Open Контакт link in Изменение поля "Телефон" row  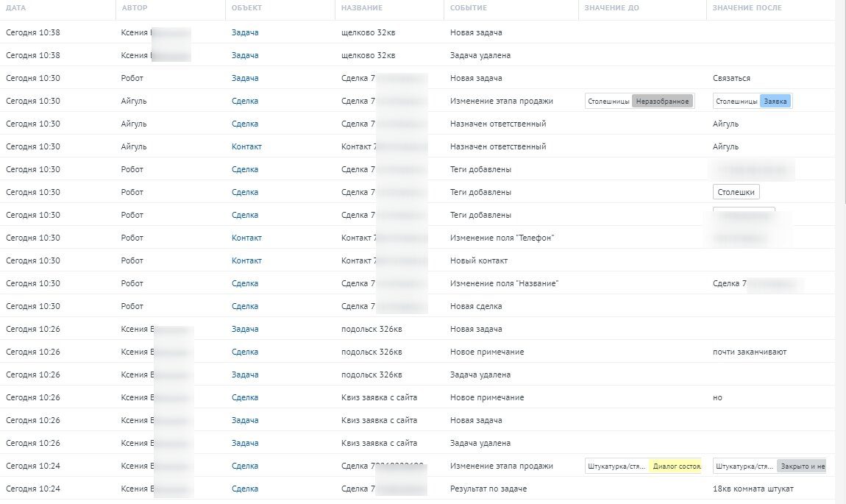[246, 238]
